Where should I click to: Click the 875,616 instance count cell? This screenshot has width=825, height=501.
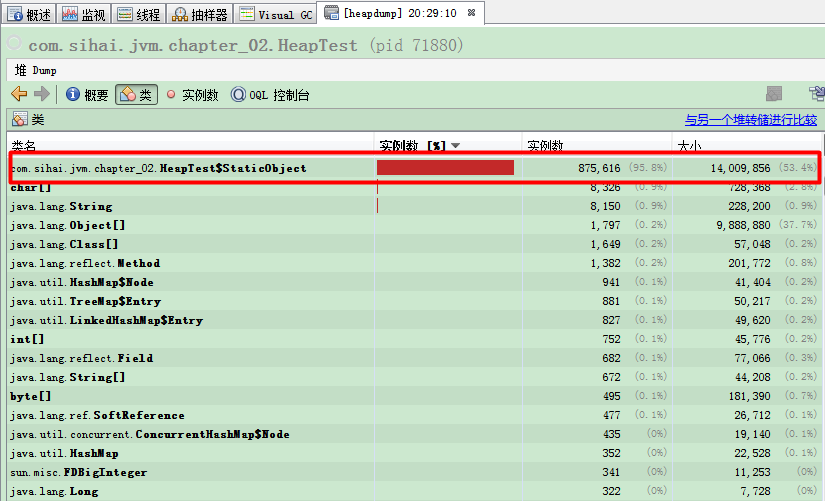[x=599, y=168]
